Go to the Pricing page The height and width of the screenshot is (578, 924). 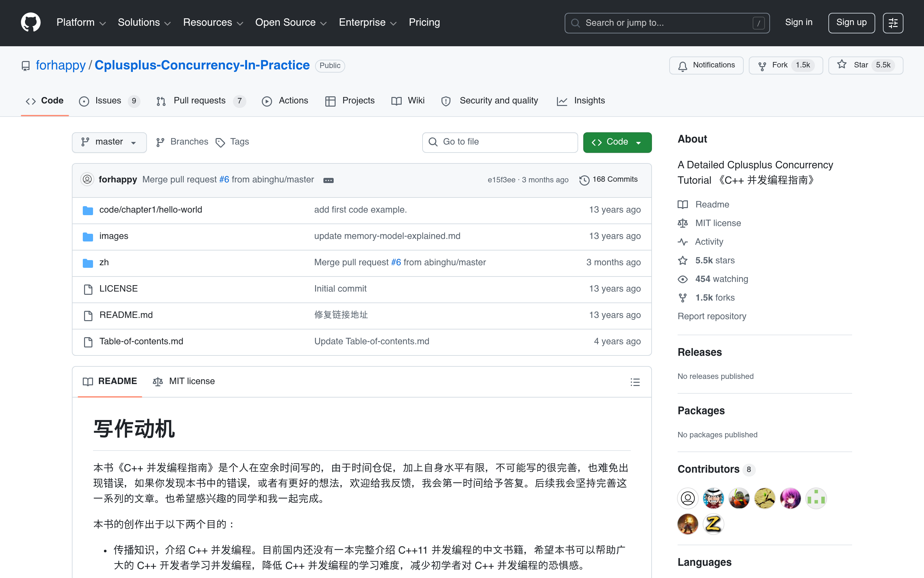point(424,22)
